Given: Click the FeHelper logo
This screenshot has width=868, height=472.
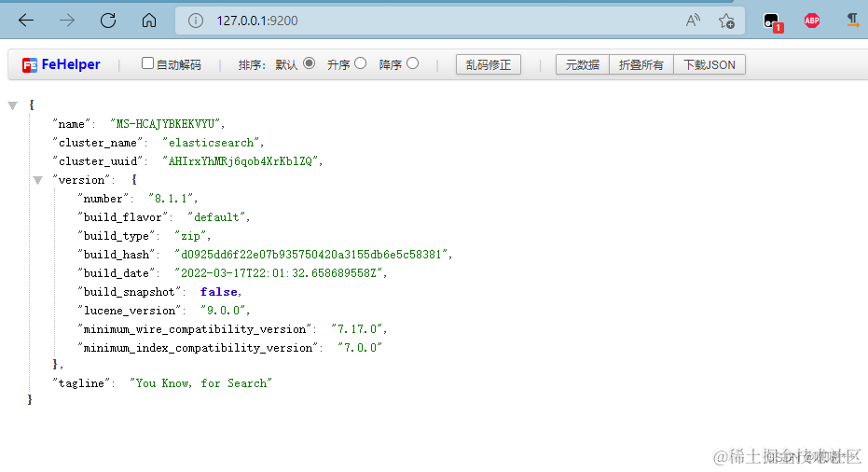Looking at the screenshot, I should click(62, 64).
